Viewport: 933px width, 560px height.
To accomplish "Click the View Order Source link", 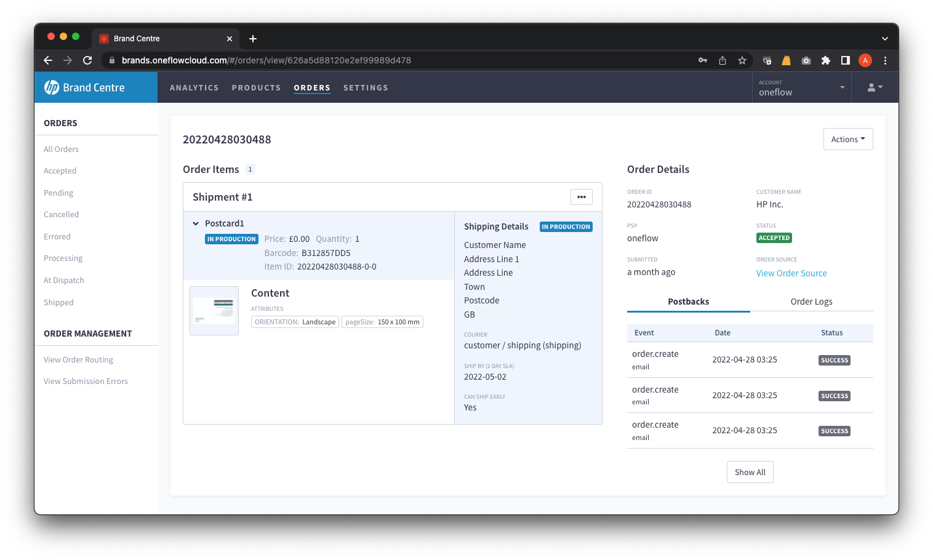I will [791, 273].
